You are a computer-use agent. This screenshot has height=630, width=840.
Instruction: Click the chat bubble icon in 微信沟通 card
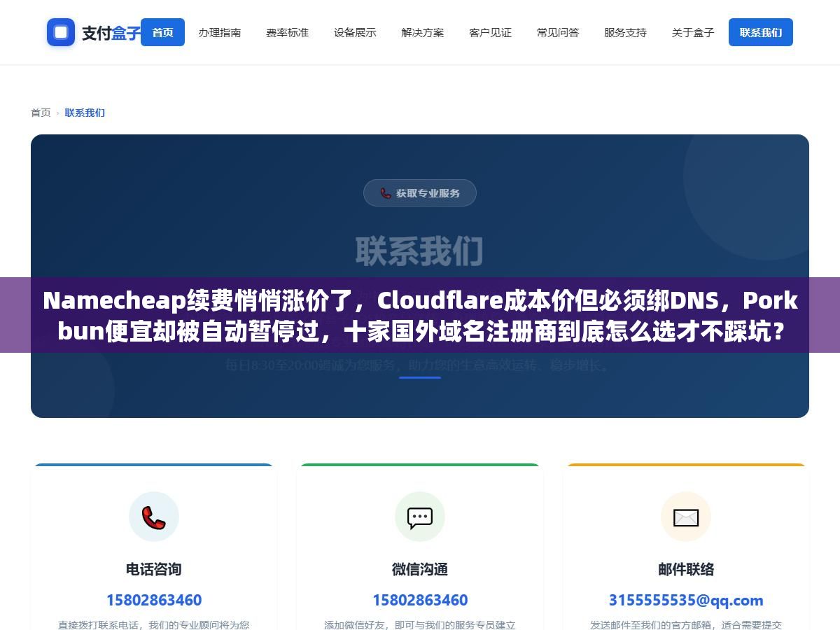[x=420, y=517]
